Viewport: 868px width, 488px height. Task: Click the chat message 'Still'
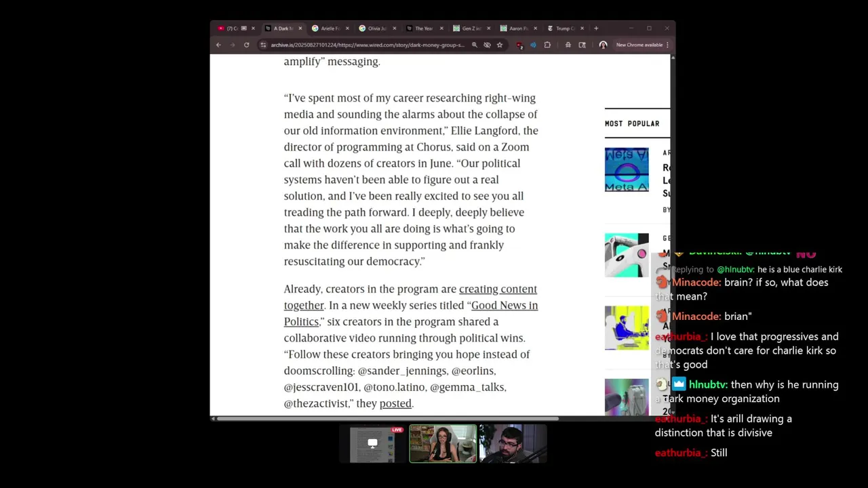(719, 453)
